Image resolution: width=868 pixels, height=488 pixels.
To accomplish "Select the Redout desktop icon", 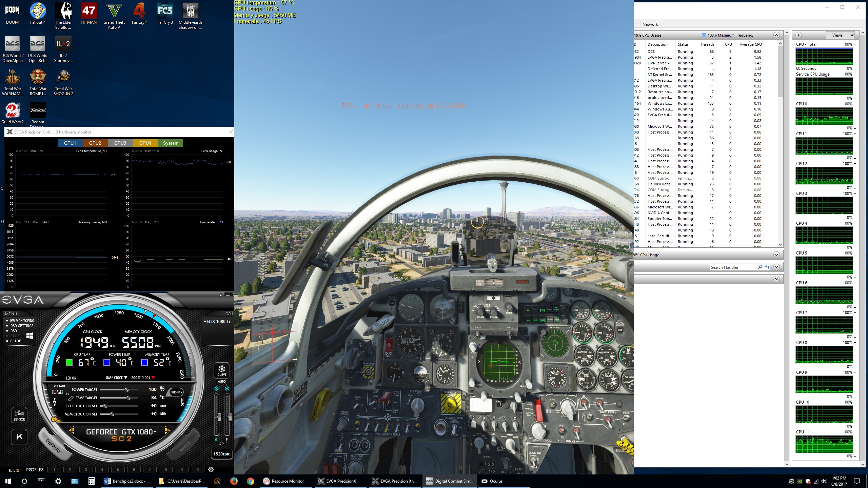I will (x=38, y=114).
